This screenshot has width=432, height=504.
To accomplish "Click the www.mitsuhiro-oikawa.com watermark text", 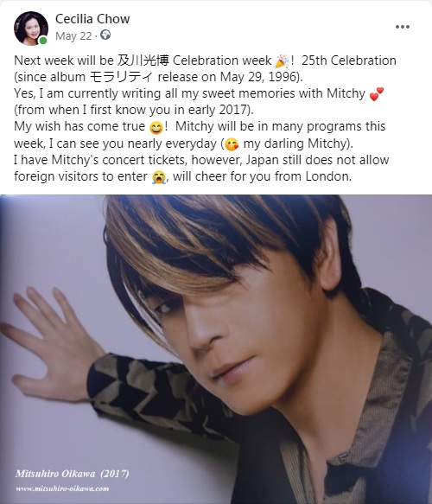I will pyautogui.click(x=62, y=488).
